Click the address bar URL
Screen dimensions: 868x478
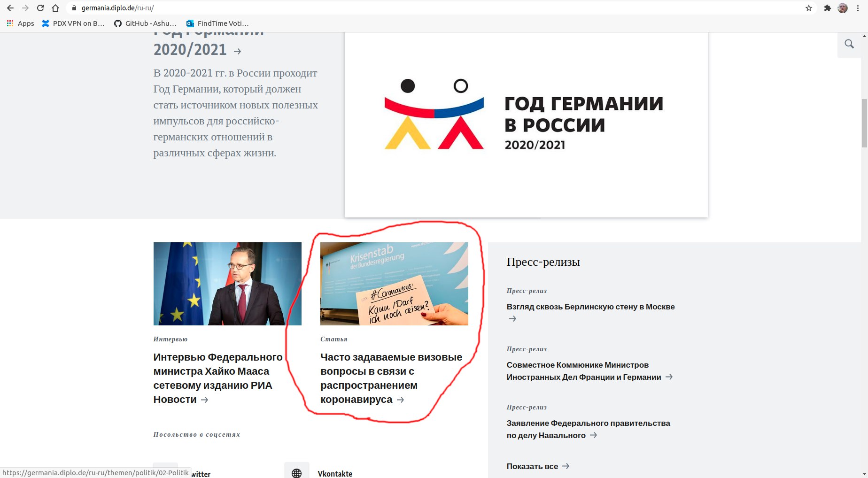pos(117,8)
